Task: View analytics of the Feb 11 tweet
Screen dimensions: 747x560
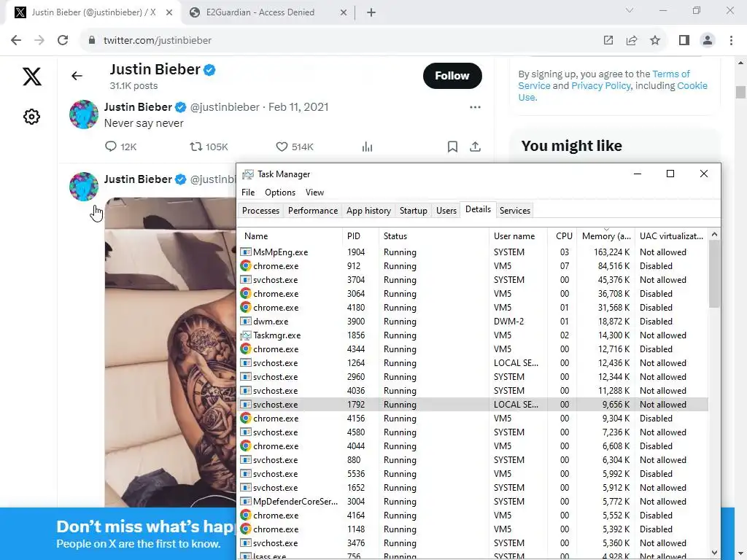Action: point(368,147)
